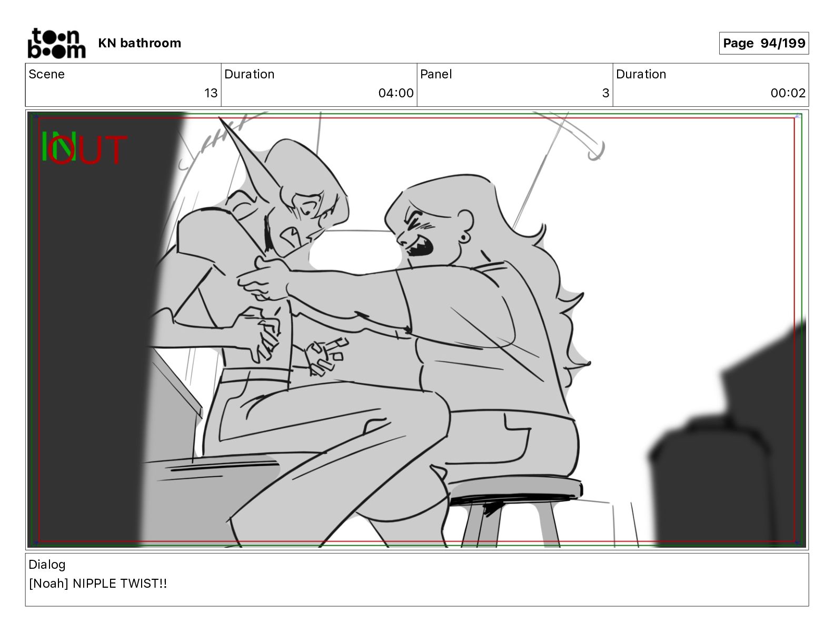Select the '[Noah] NIPPLE TWIST!!' dialog line

98,583
